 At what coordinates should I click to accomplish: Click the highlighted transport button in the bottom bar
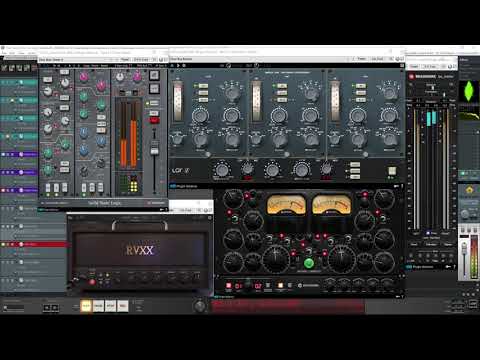tap(86, 306)
